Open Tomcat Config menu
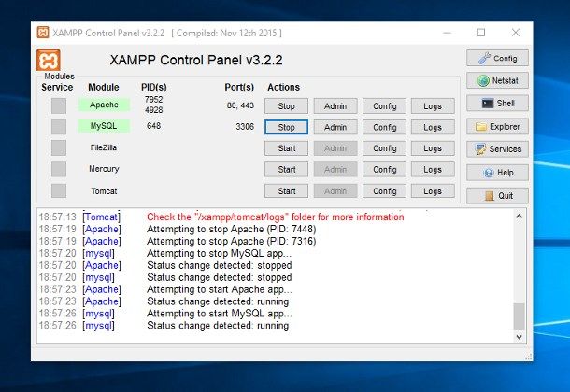 (385, 191)
